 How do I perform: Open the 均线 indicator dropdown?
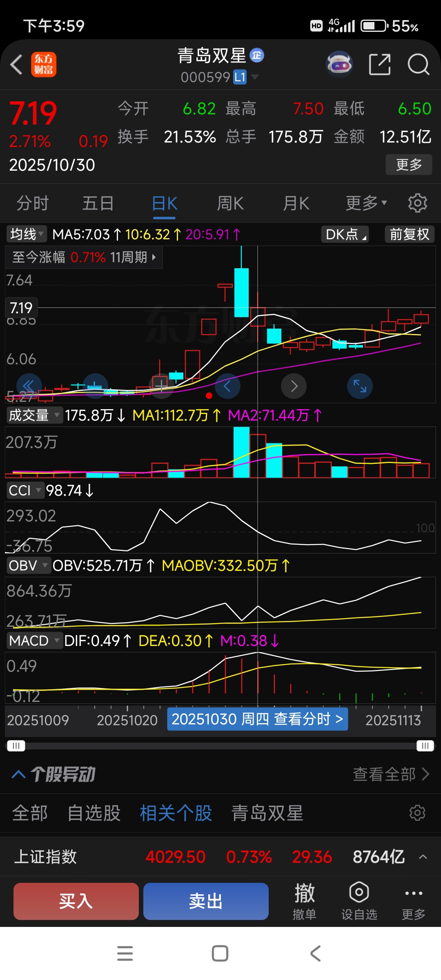[x=27, y=234]
